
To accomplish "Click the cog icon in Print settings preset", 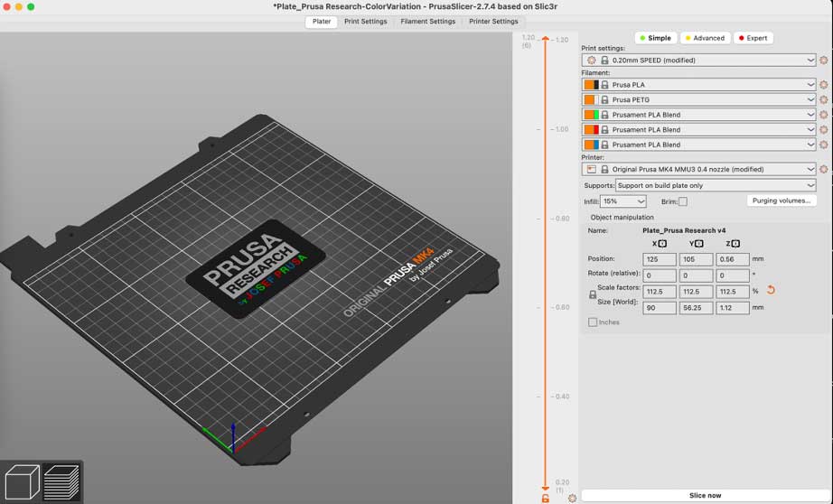I will (591, 60).
